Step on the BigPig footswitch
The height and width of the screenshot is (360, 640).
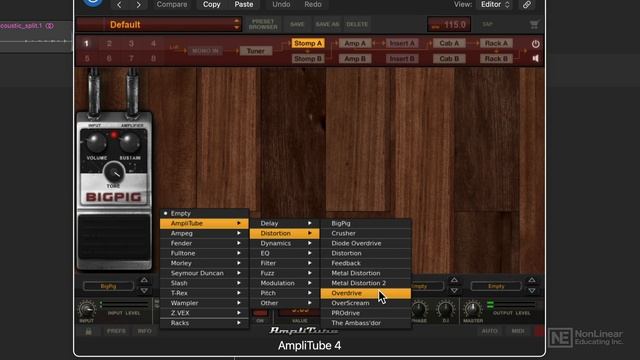tap(114, 237)
